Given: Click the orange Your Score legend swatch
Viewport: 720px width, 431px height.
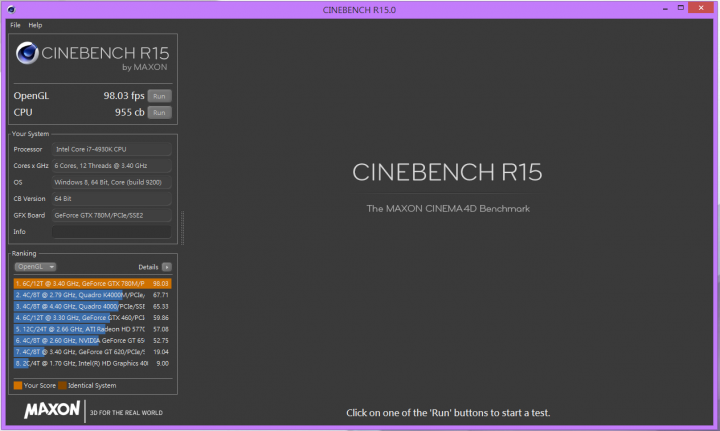Looking at the screenshot, I should tap(18, 386).
